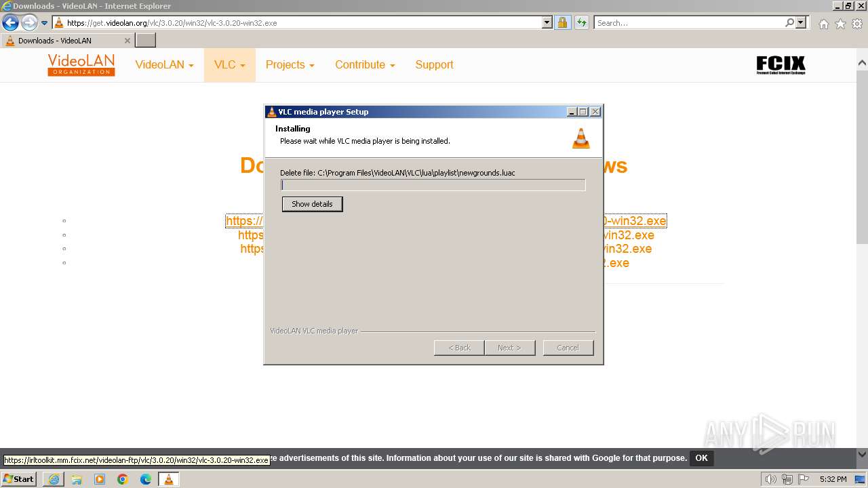Click the volume speaker tray icon
The height and width of the screenshot is (488, 868).
tap(770, 479)
